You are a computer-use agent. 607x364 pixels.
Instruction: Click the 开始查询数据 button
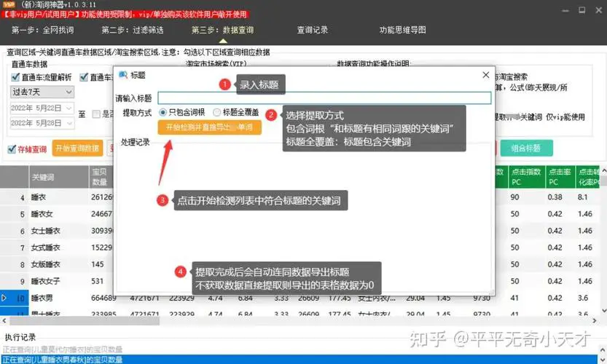[x=77, y=149]
